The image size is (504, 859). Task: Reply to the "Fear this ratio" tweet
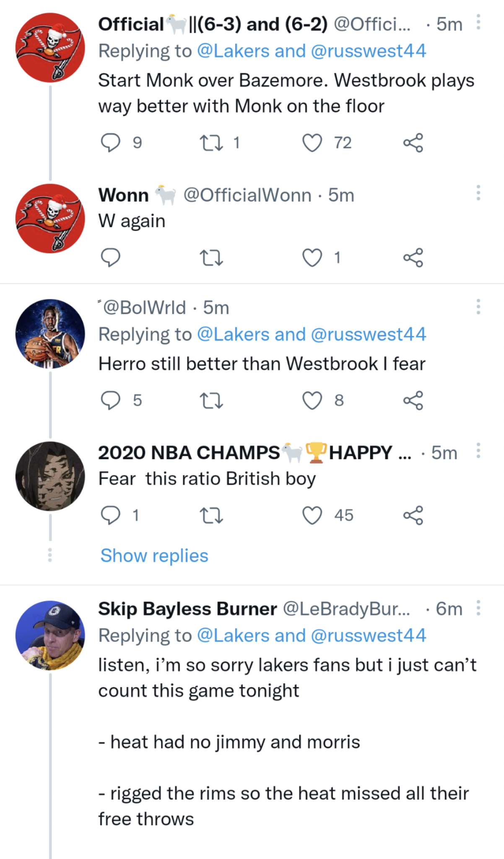(111, 515)
